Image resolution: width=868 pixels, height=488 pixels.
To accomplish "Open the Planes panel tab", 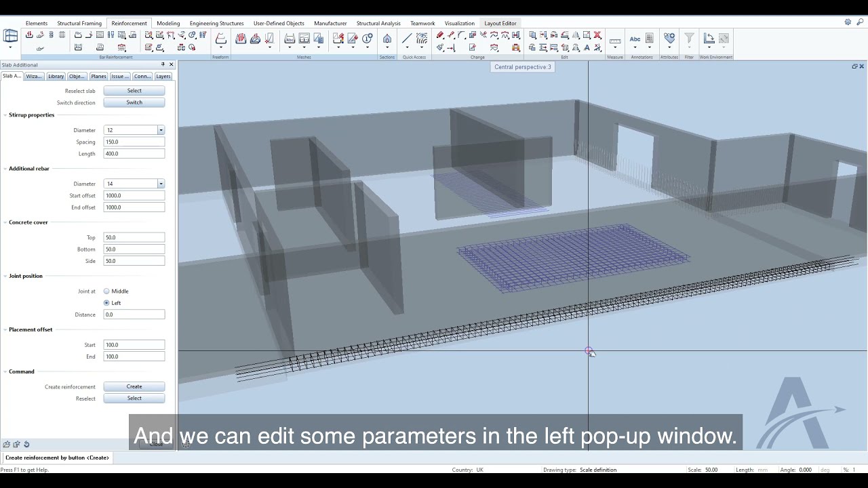I will (x=98, y=76).
